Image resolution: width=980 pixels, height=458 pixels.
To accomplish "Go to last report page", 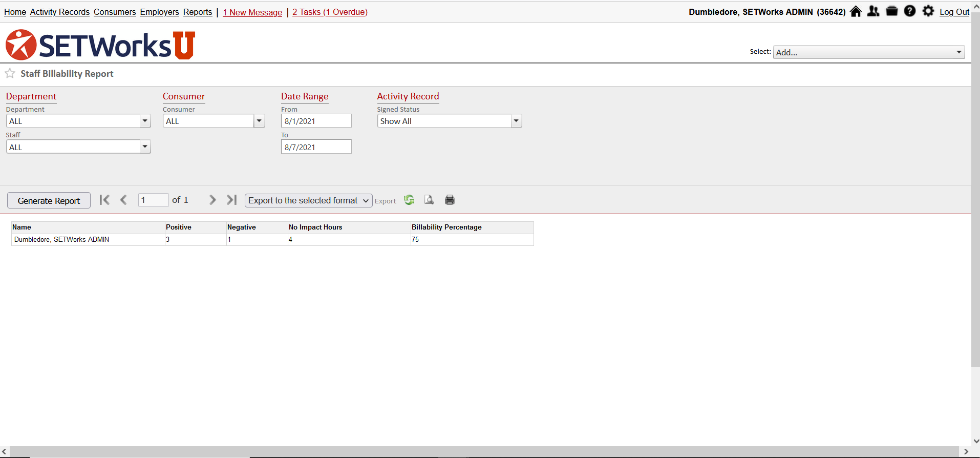I will click(x=231, y=200).
